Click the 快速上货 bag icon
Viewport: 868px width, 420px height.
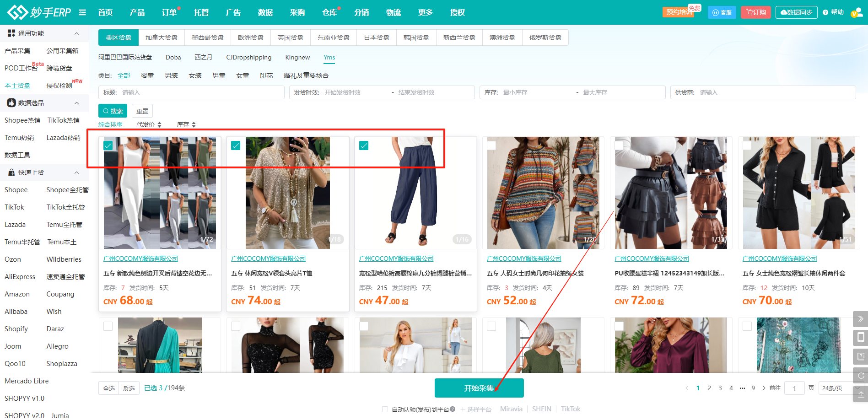tap(11, 172)
